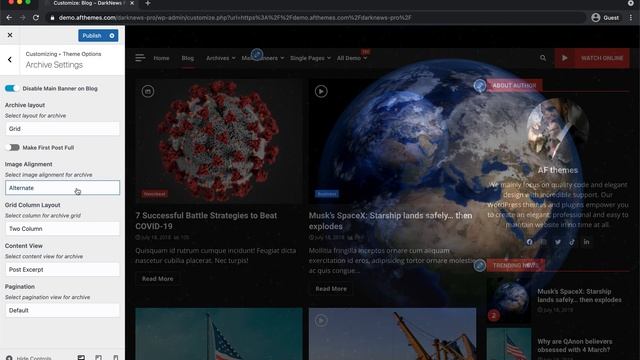This screenshot has width=640, height=360.
Task: Click edit shortcut beside About Author widget
Action: coord(480,85)
